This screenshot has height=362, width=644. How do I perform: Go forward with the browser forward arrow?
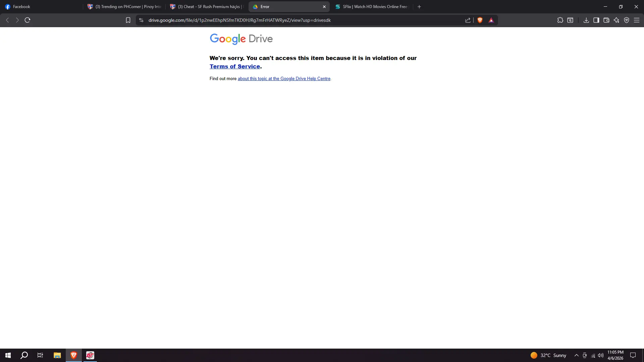point(17,20)
